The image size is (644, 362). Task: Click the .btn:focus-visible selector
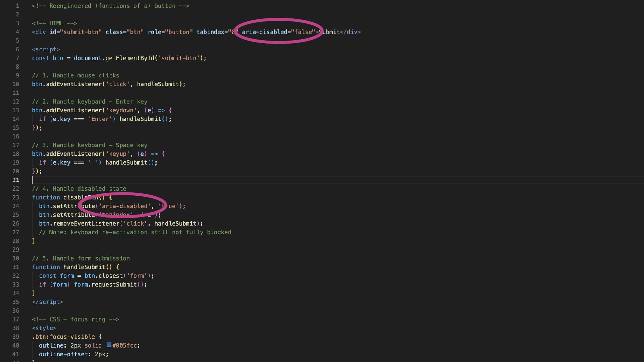coord(63,337)
